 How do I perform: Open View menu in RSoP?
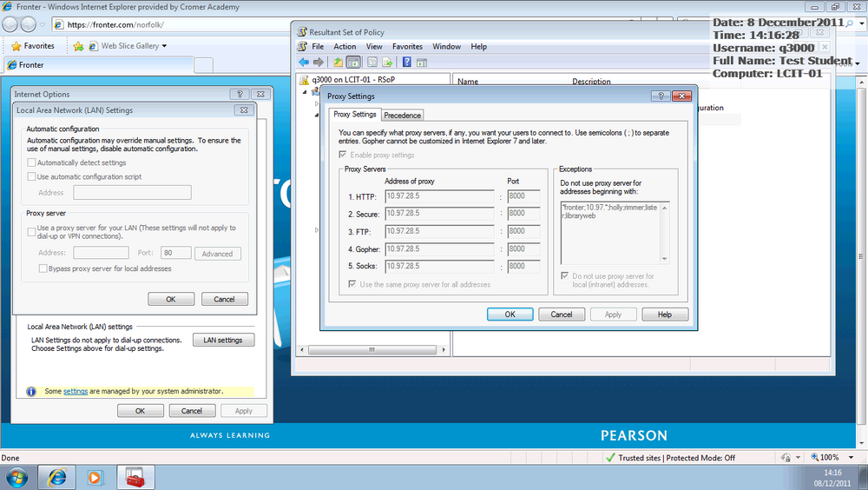374,47
